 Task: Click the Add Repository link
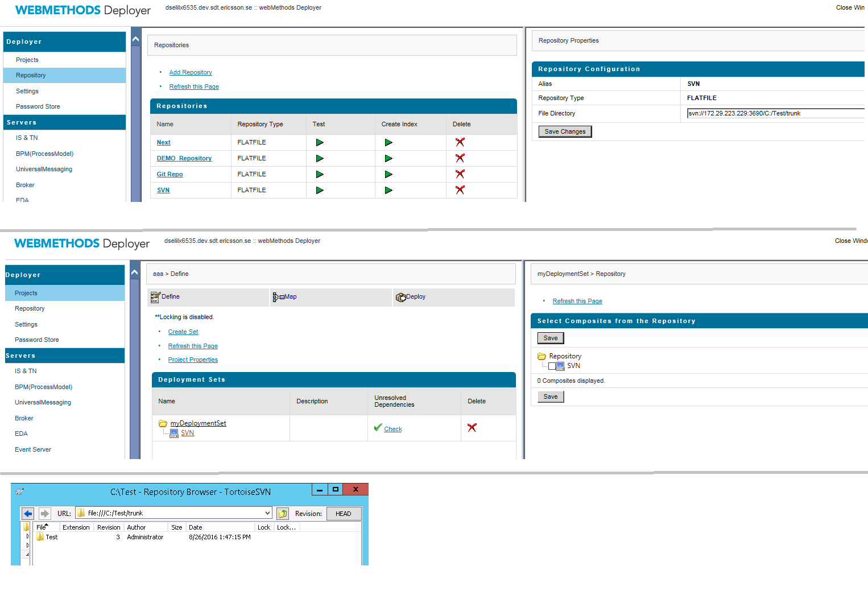(191, 72)
